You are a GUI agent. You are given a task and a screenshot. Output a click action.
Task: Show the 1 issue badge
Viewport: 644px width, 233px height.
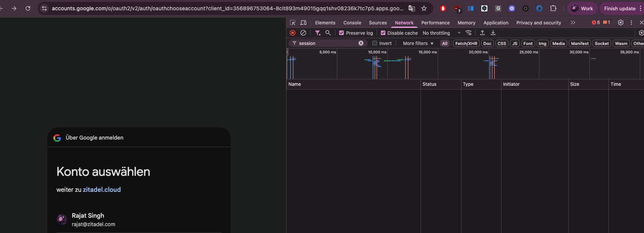[607, 22]
